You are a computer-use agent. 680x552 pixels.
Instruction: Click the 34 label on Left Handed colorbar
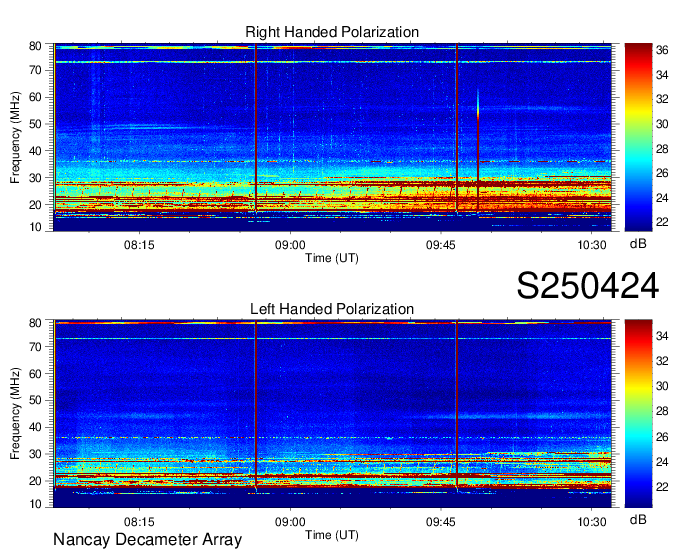click(662, 336)
